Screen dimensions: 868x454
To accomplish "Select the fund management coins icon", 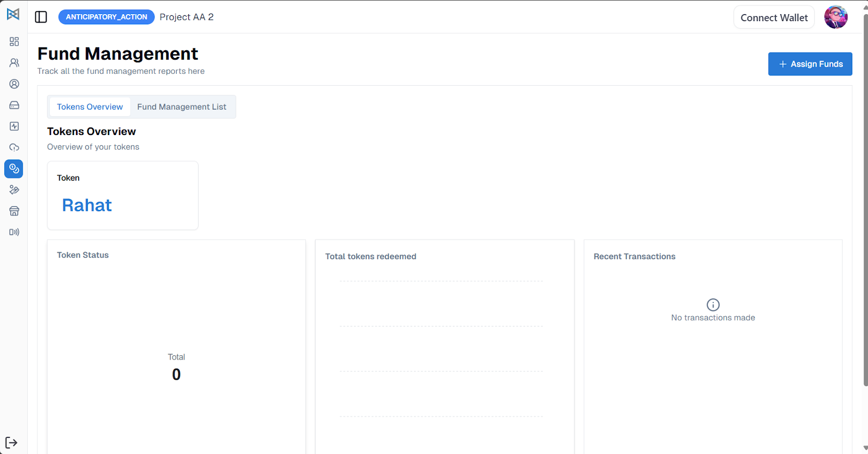I will 14,169.
